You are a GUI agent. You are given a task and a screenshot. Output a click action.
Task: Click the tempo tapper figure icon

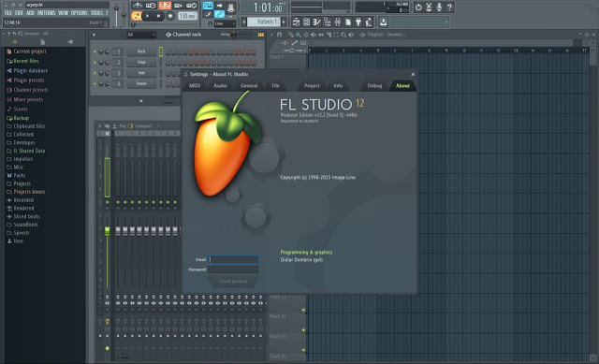[x=369, y=22]
